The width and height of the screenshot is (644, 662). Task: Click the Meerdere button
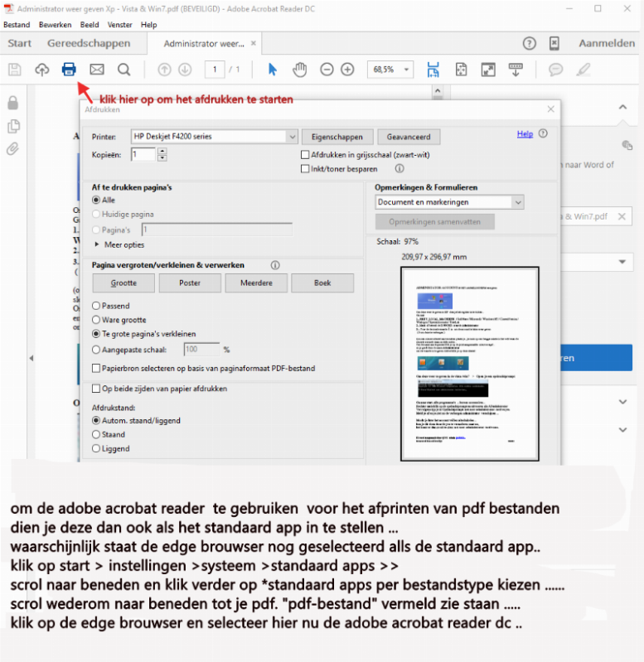pos(256,283)
